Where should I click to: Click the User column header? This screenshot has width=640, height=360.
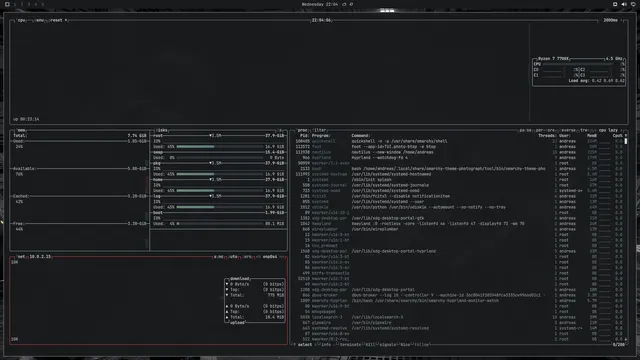(565, 136)
